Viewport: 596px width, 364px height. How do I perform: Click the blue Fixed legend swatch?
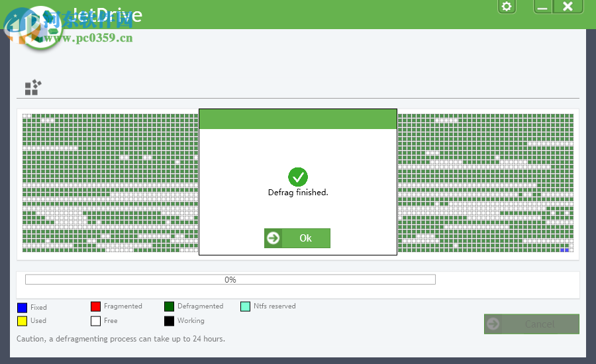tap(22, 307)
